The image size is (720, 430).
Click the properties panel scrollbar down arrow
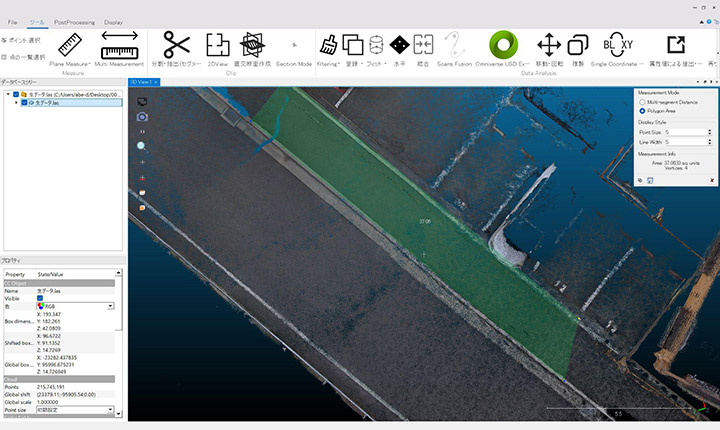(119, 414)
